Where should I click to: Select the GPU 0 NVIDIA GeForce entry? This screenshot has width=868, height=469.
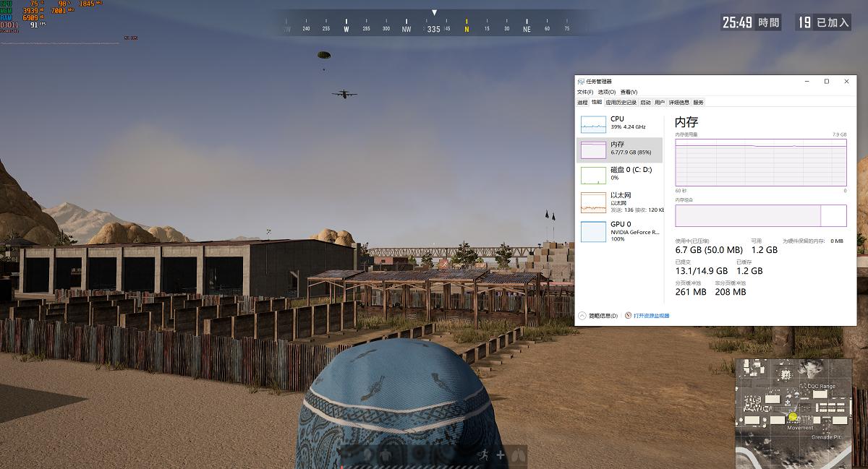pyautogui.click(x=620, y=231)
